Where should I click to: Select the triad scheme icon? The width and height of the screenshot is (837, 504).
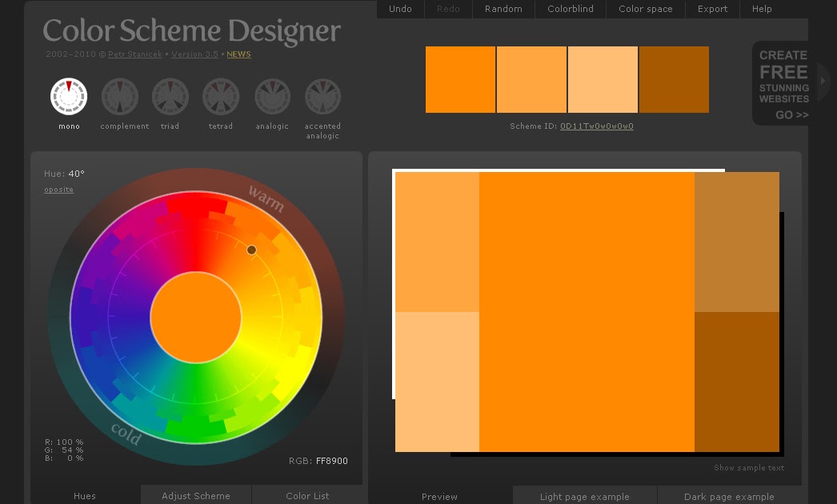point(170,97)
